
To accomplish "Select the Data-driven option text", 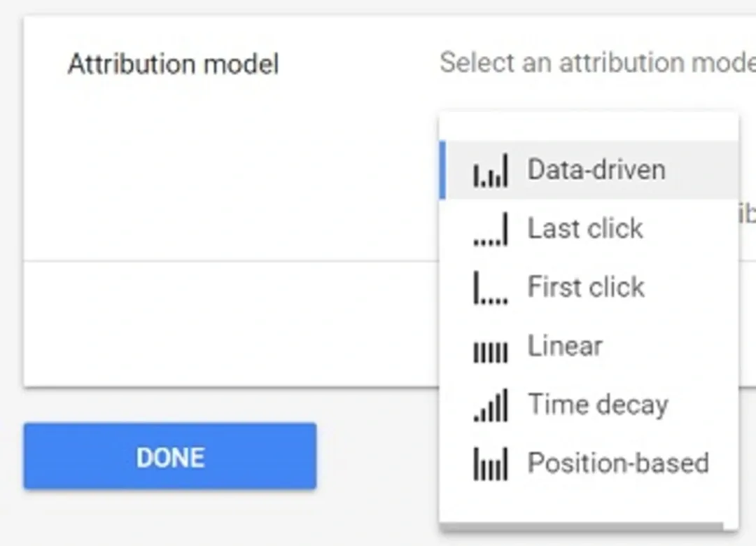I will [596, 170].
